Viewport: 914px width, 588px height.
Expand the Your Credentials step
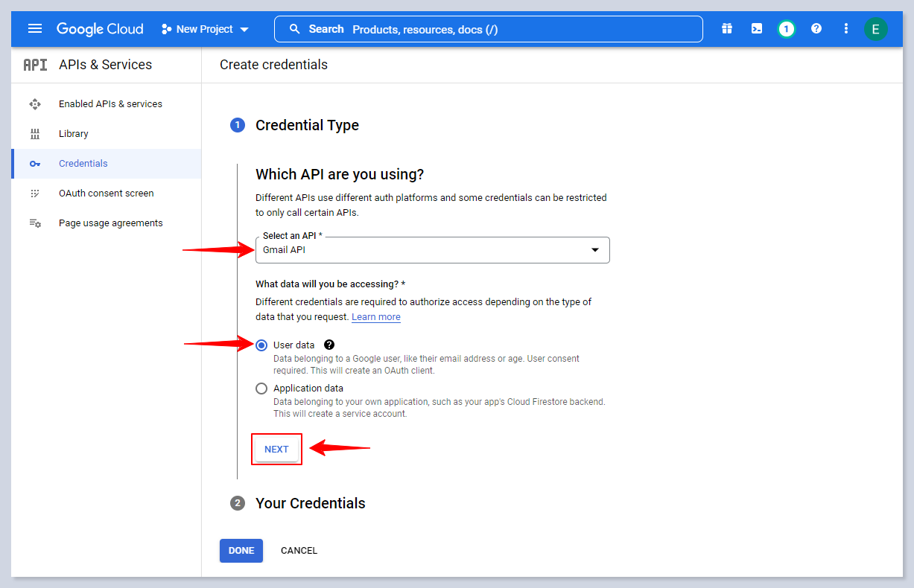coord(310,503)
